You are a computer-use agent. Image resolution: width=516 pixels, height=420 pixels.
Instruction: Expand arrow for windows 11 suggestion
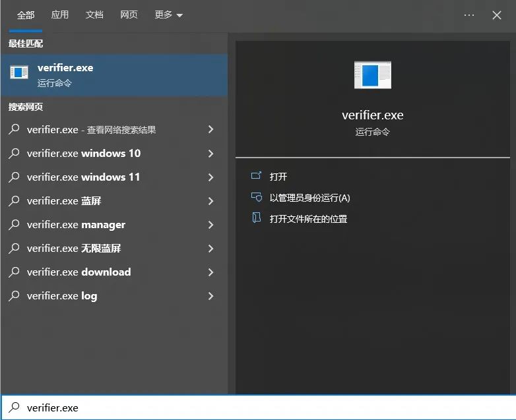[211, 177]
